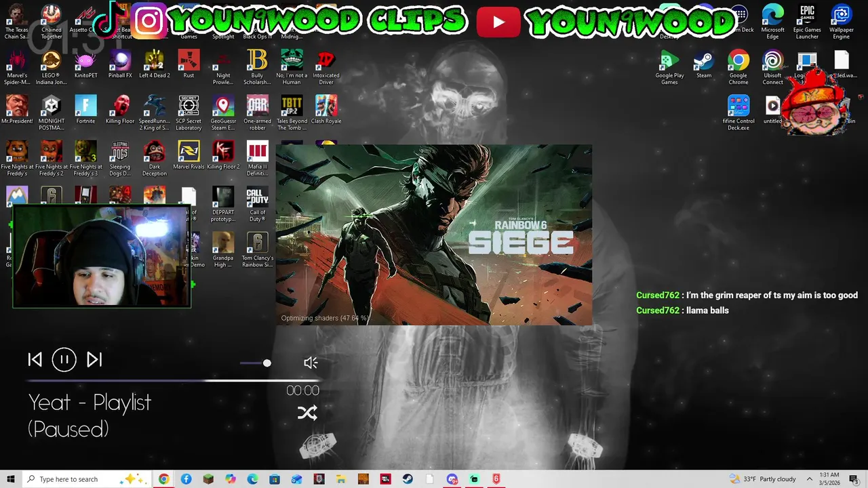Image resolution: width=868 pixels, height=488 pixels.
Task: Launch Sleeping Dogs desktop shortcut
Action: (x=120, y=159)
